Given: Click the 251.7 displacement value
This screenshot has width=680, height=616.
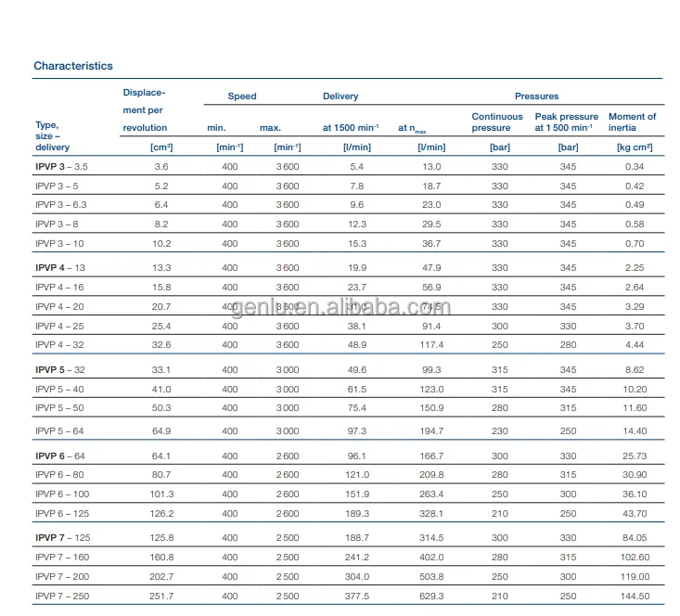Looking at the screenshot, I should 160,597.
